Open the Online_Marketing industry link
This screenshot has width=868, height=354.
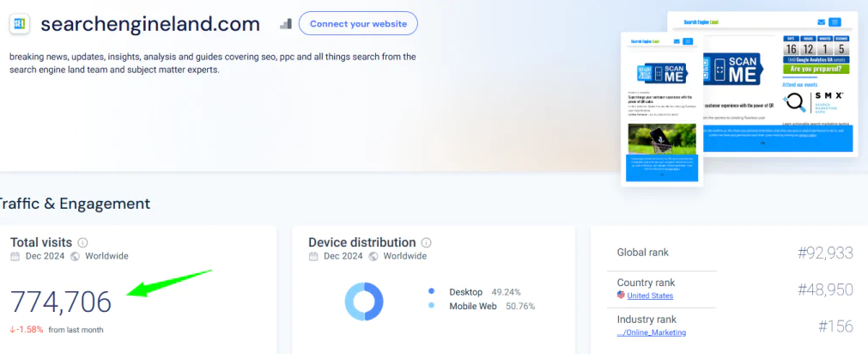coord(652,333)
